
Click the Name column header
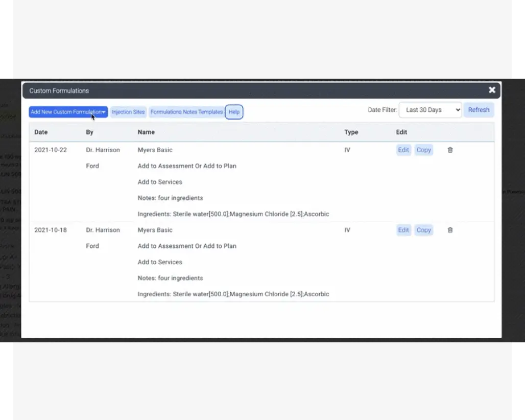point(146,132)
